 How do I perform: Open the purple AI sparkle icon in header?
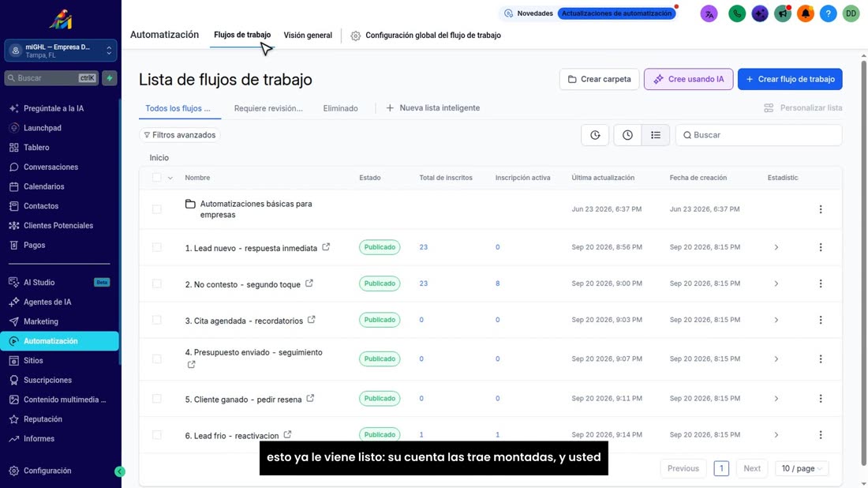coord(759,14)
